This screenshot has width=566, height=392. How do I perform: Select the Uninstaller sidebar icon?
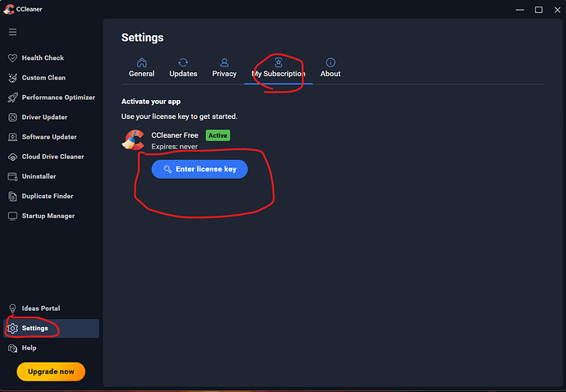click(x=13, y=176)
